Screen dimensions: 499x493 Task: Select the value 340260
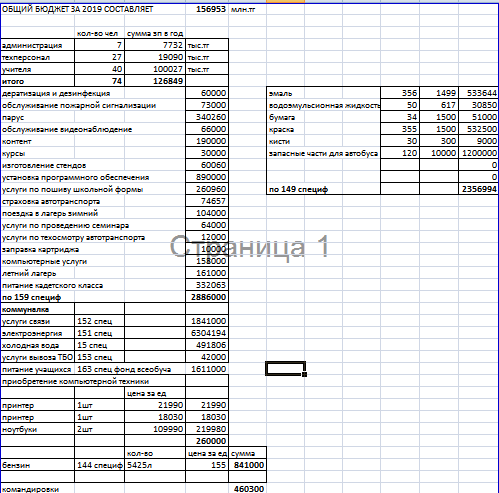[x=207, y=117]
